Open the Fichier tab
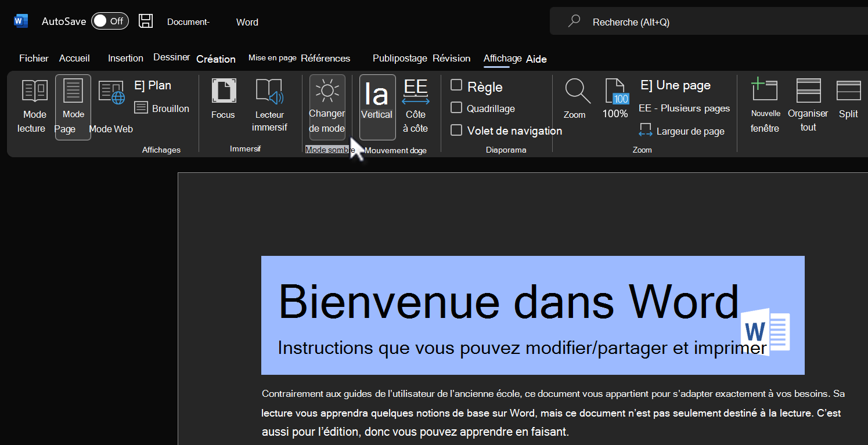 34,58
